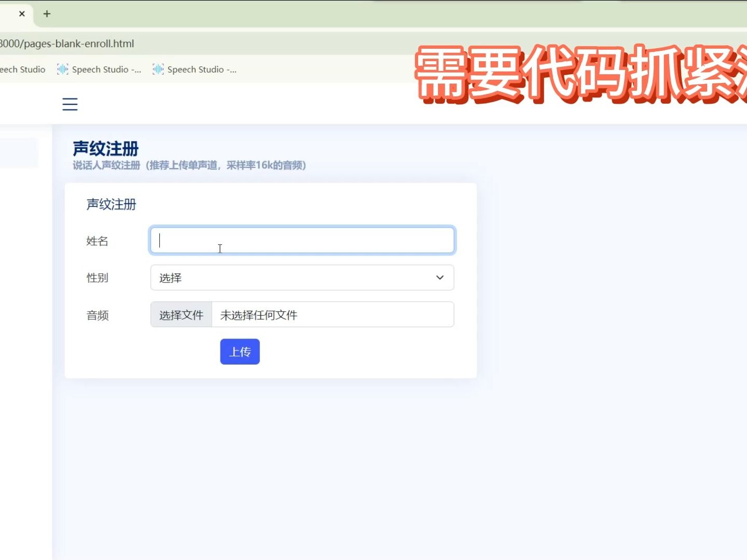747x560 pixels.
Task: Click the 上传 upload button
Action: (240, 352)
